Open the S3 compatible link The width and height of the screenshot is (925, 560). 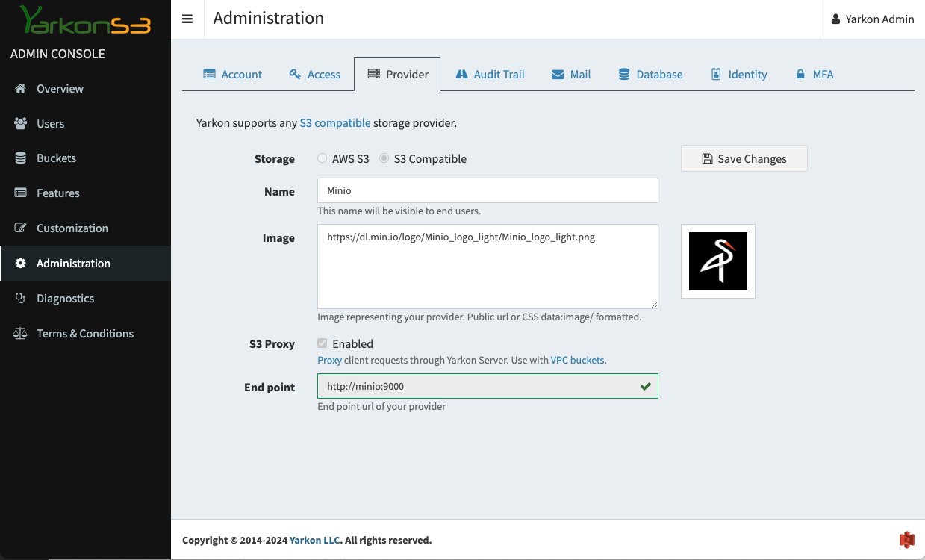334,123
